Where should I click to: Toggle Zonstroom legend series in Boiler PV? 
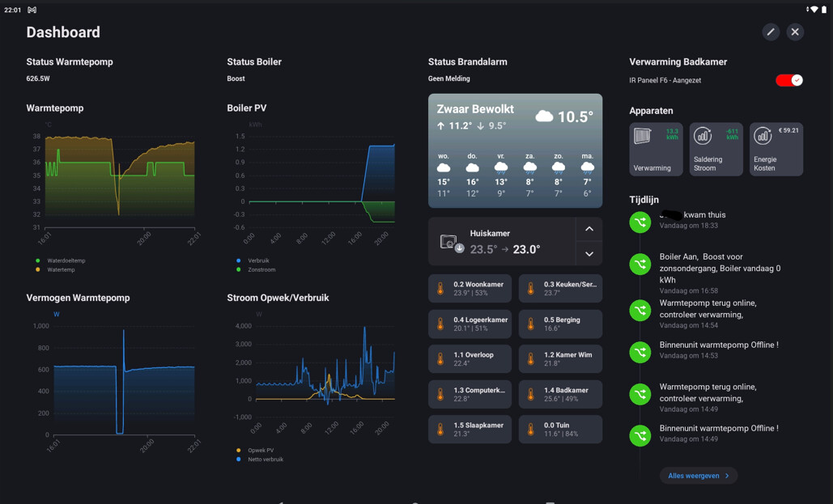[x=256, y=269]
